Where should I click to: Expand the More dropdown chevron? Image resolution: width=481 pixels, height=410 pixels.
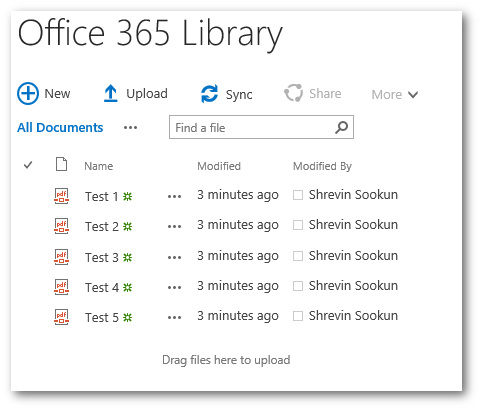413,95
